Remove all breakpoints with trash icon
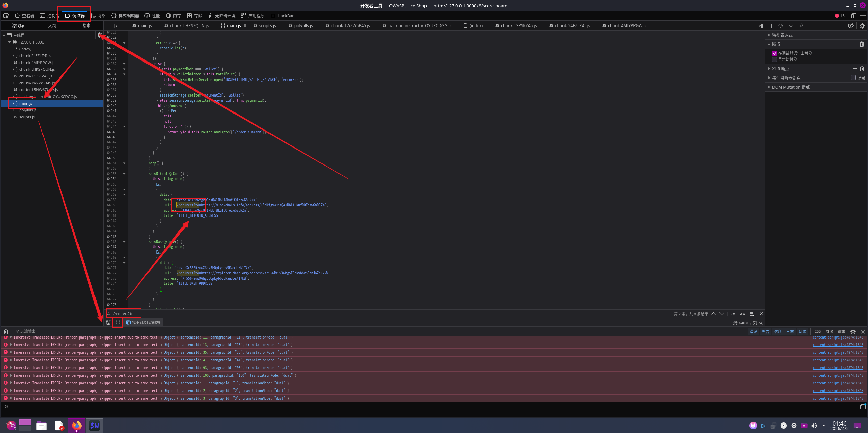This screenshot has height=433, width=868. tap(862, 44)
